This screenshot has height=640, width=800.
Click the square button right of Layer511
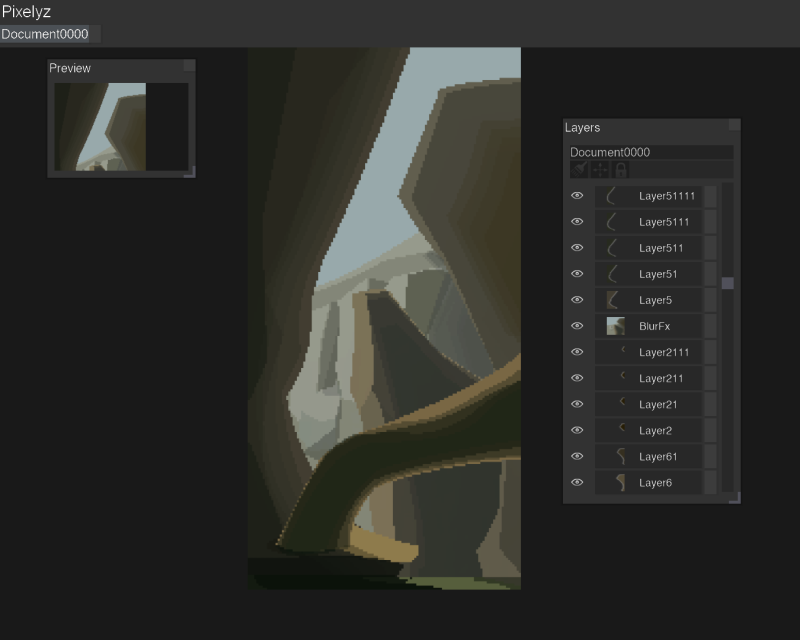point(710,248)
